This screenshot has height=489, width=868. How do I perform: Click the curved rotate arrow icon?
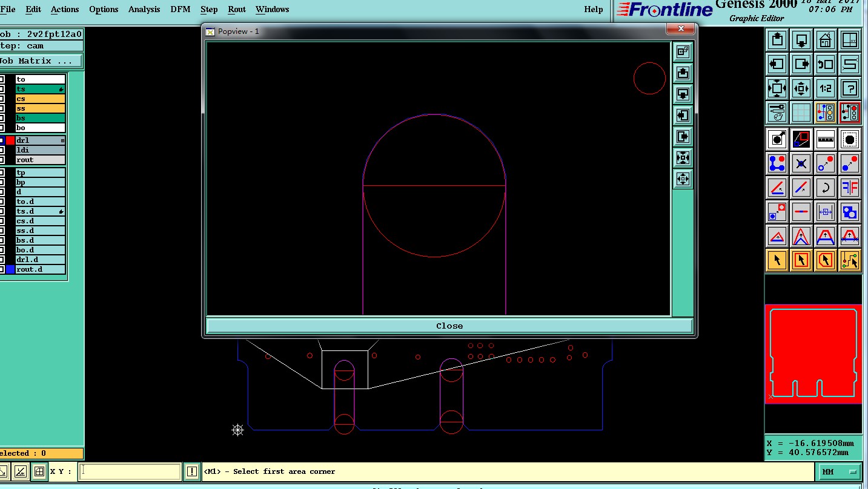[826, 188]
